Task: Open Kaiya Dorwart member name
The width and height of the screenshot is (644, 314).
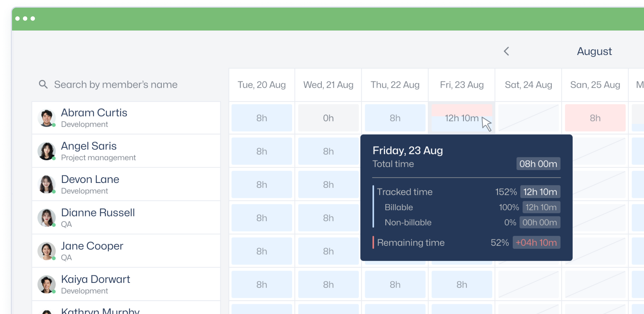Action: click(x=96, y=279)
